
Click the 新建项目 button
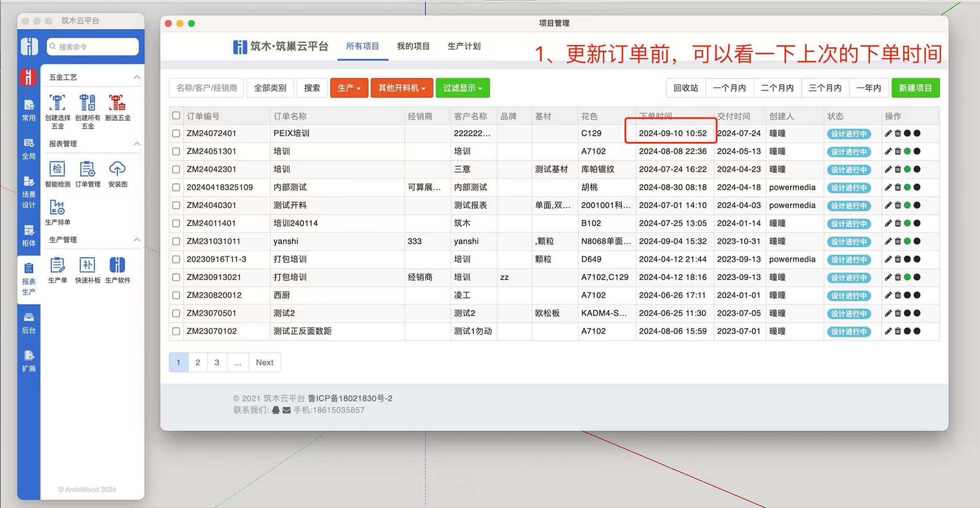pyautogui.click(x=915, y=88)
